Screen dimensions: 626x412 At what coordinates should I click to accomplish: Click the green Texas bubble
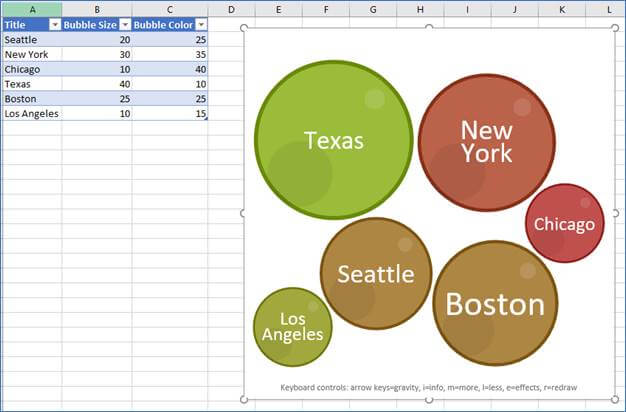(x=334, y=140)
